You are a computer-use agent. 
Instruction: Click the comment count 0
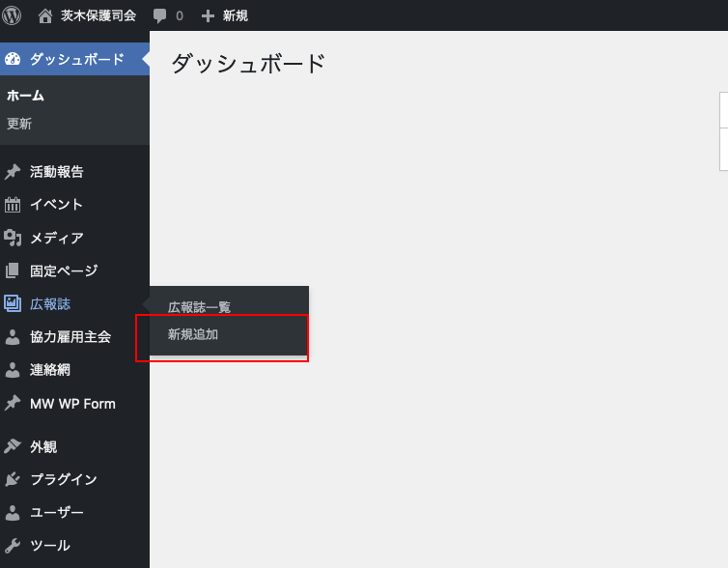180,16
